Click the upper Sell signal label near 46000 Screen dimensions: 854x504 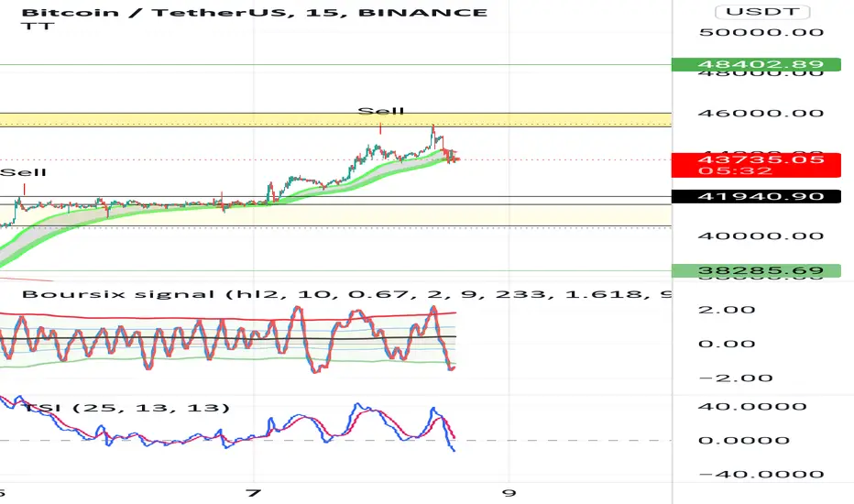point(380,111)
